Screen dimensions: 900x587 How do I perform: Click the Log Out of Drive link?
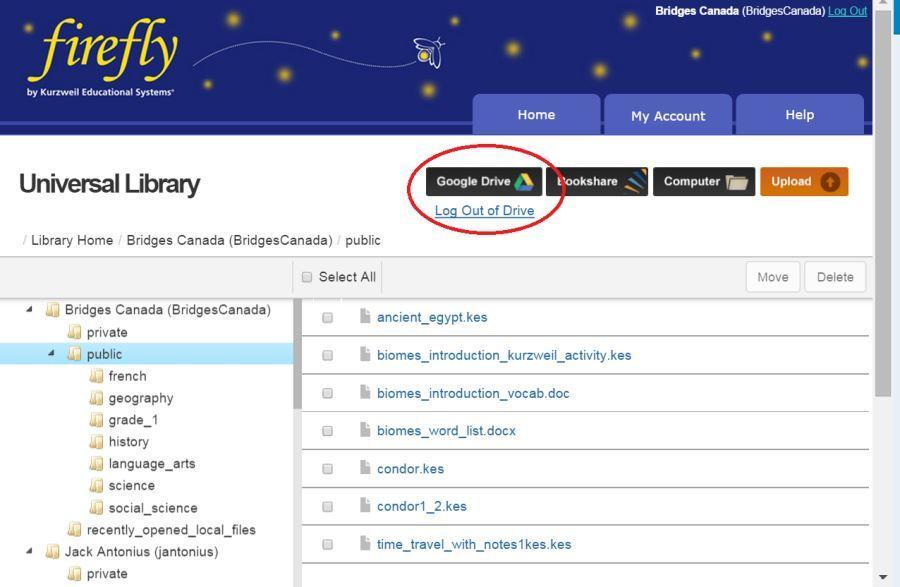pyautogui.click(x=484, y=211)
